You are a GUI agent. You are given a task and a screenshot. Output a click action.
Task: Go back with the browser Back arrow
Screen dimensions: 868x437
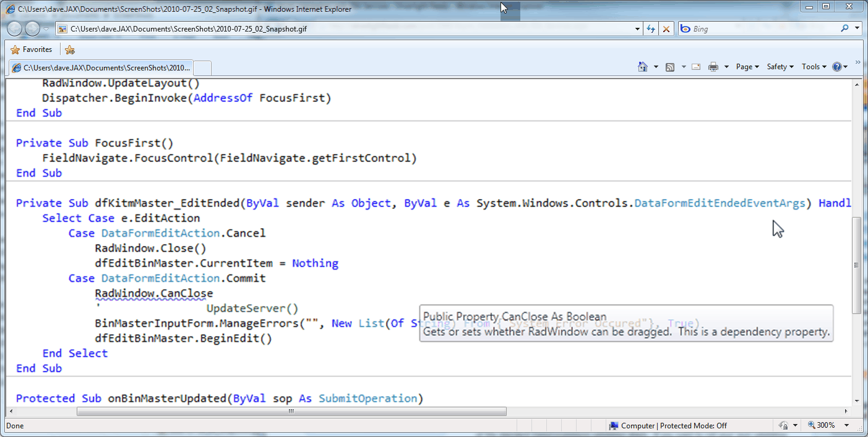click(15, 28)
